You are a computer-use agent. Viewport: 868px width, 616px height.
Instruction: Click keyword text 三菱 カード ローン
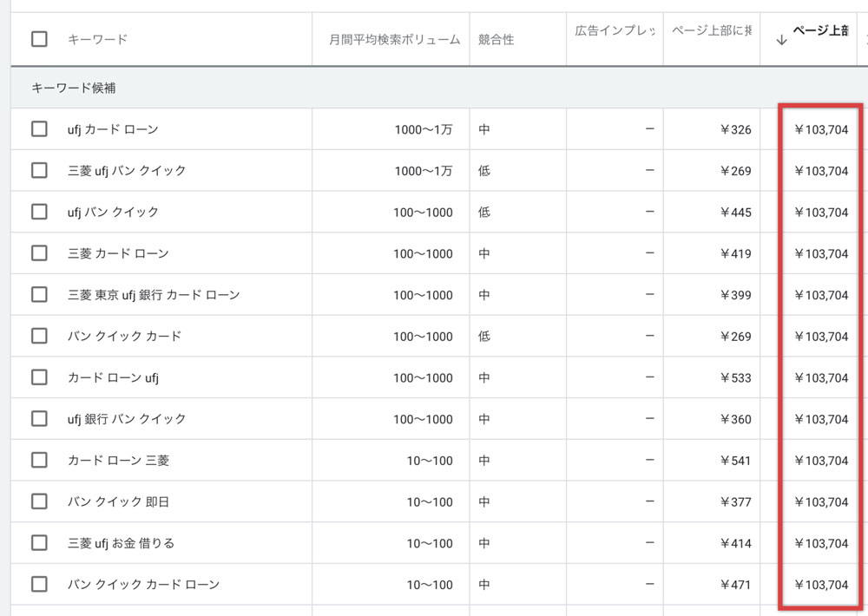(x=118, y=253)
